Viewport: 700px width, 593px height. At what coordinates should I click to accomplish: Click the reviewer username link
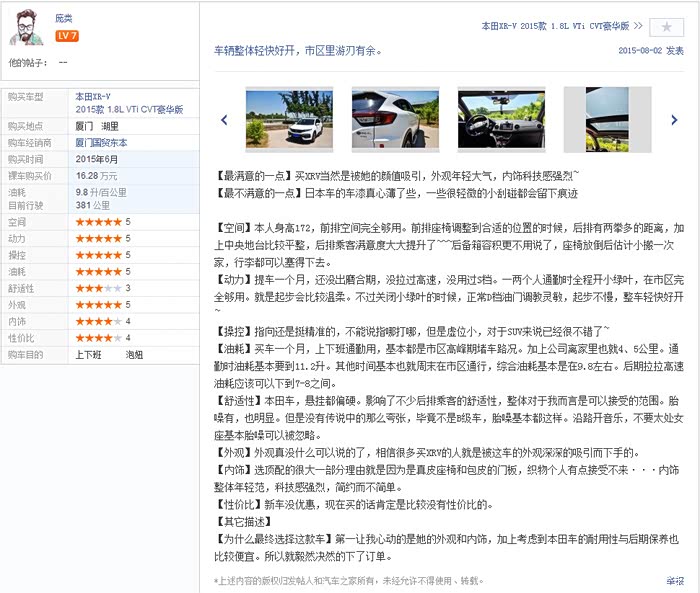(63, 18)
